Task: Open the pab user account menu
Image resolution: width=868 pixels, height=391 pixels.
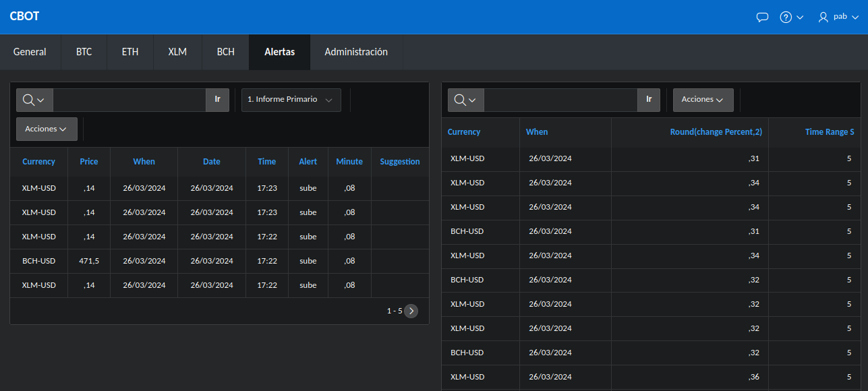Action: coord(838,18)
